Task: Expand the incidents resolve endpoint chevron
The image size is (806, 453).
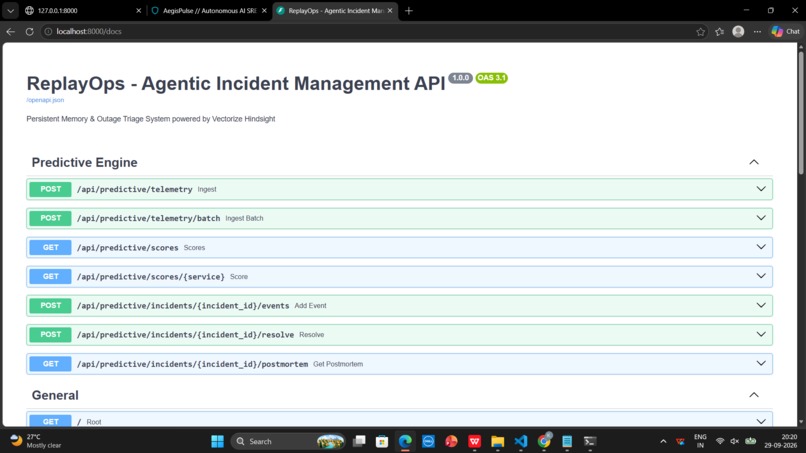Action: pos(761,334)
